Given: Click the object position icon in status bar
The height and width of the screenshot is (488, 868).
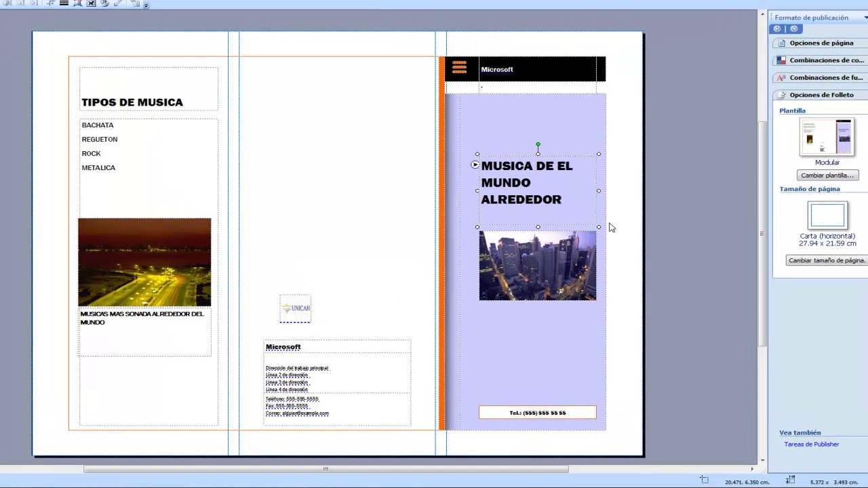Looking at the screenshot, I should [704, 480].
